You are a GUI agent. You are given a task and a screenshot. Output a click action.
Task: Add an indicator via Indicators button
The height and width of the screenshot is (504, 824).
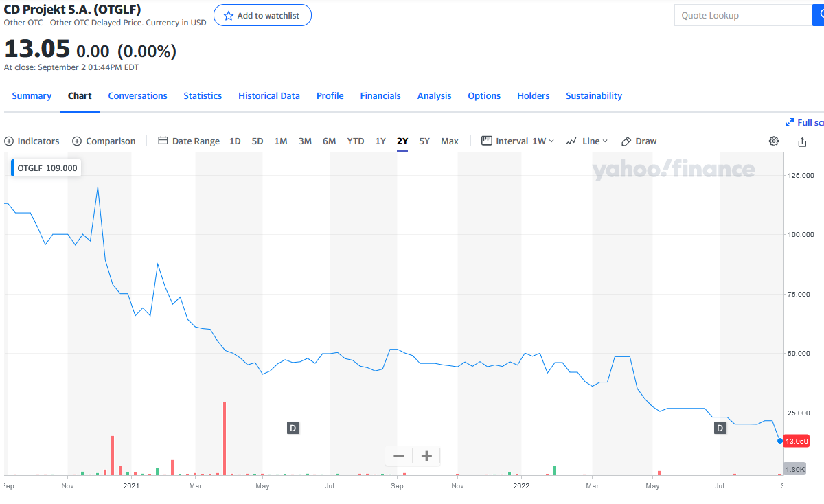pyautogui.click(x=32, y=141)
